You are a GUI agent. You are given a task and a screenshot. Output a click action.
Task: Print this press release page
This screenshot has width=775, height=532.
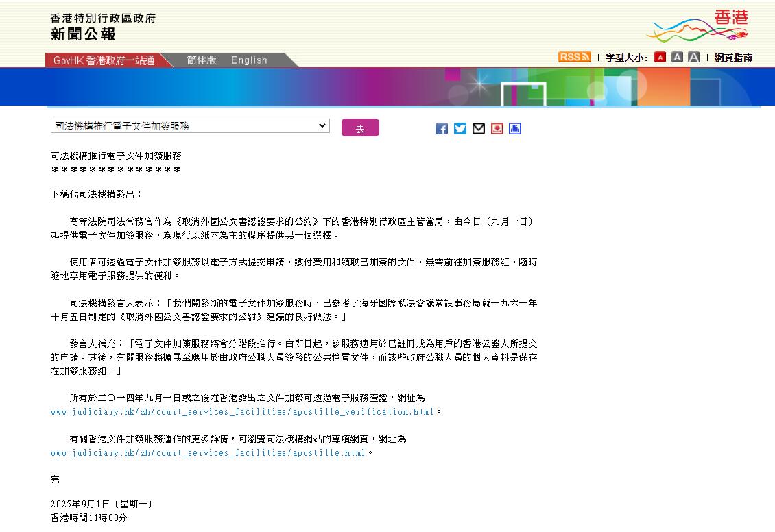(x=514, y=128)
